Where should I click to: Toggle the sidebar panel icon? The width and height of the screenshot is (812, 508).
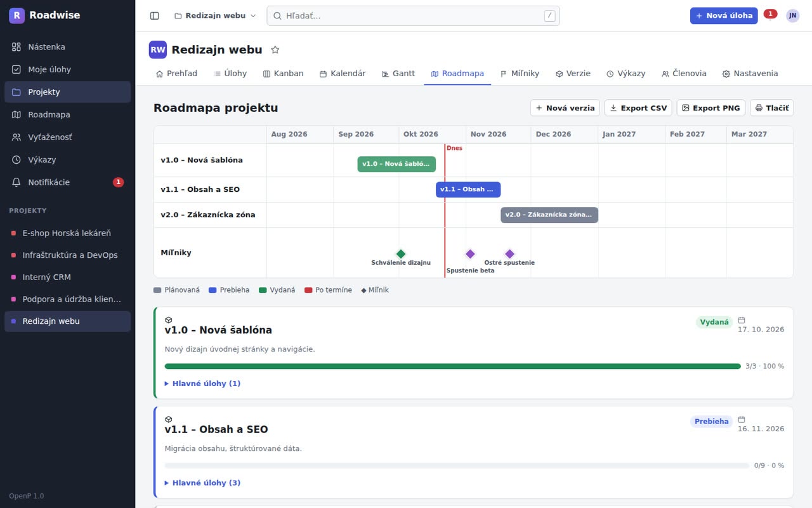click(x=154, y=16)
